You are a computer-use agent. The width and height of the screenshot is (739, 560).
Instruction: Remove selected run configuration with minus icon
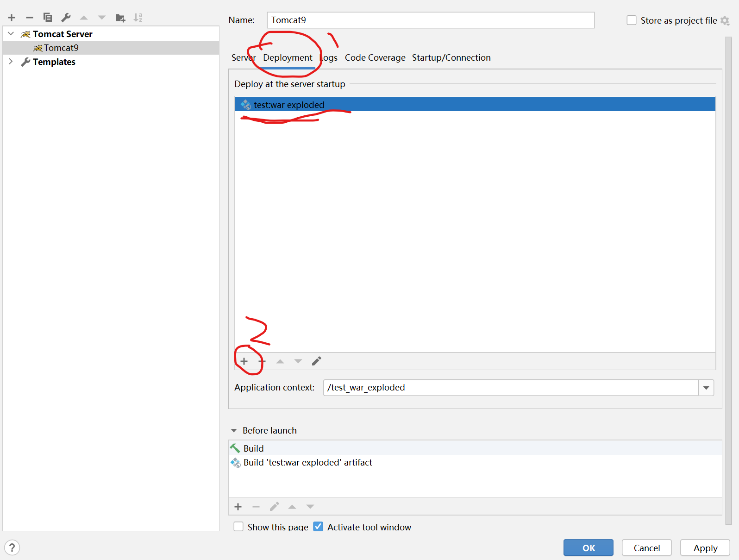(x=30, y=18)
